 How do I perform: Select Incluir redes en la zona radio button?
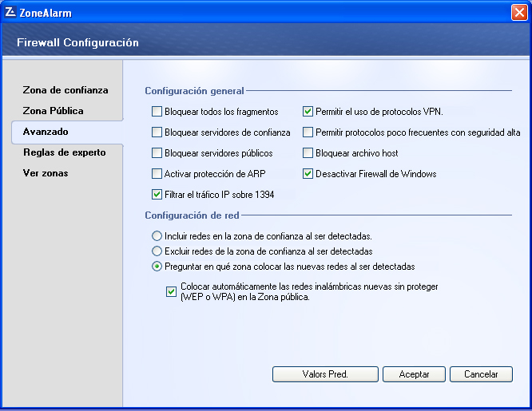tap(157, 235)
